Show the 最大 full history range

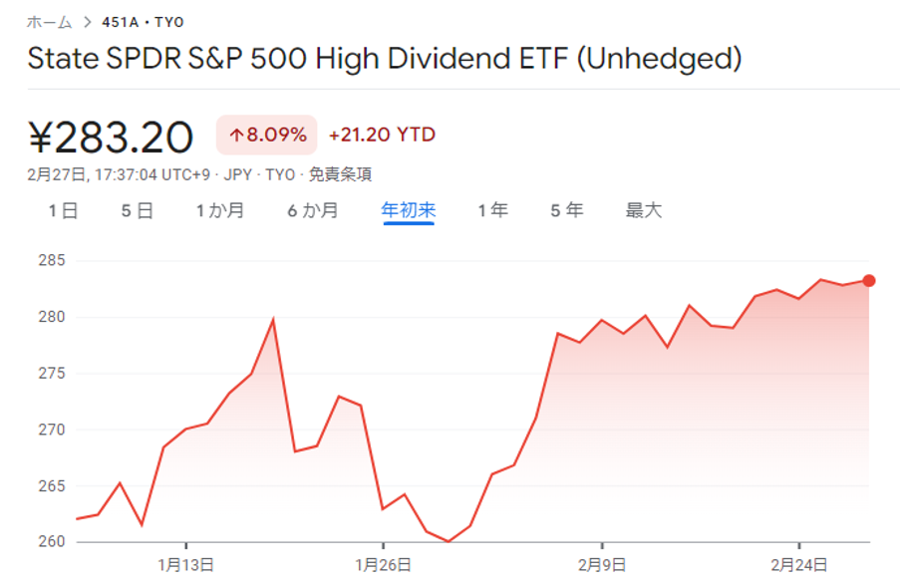click(643, 210)
